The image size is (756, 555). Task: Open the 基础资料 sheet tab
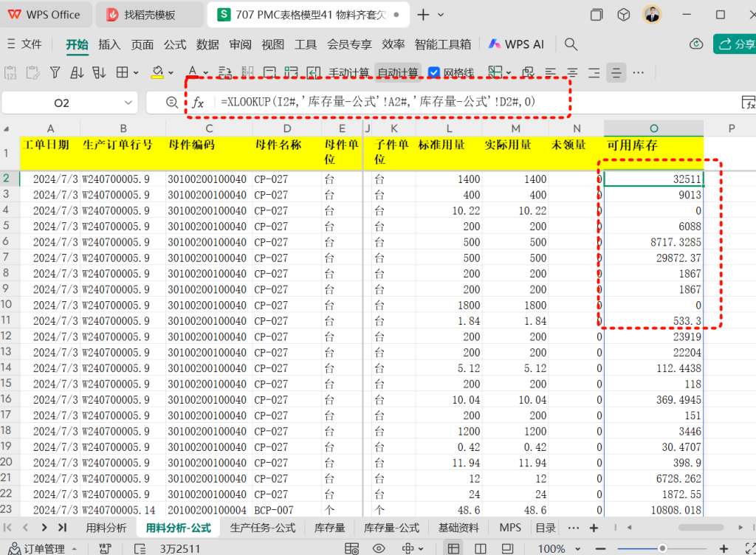point(458,528)
